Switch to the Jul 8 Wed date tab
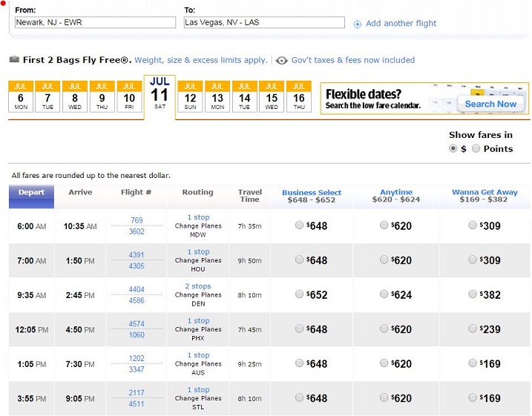The image size is (532, 416). point(75,96)
